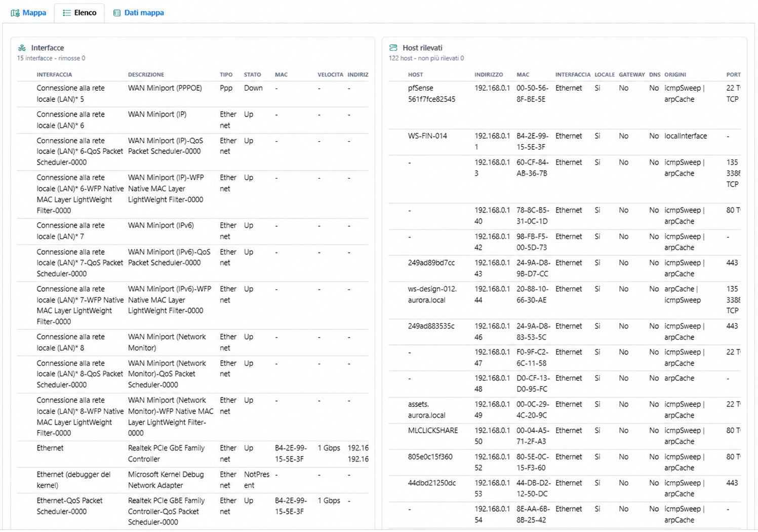The height and width of the screenshot is (532, 758).
Task: Click the HOST column header
Action: coord(415,74)
